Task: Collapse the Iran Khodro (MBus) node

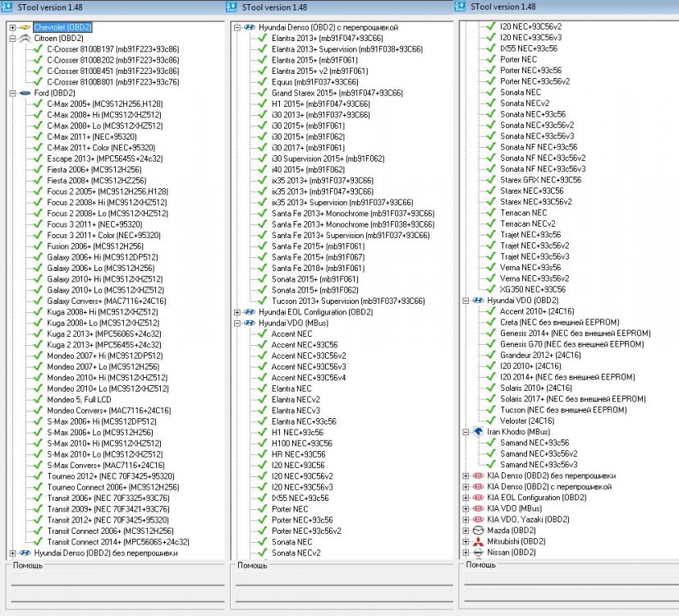Action: pyautogui.click(x=466, y=432)
